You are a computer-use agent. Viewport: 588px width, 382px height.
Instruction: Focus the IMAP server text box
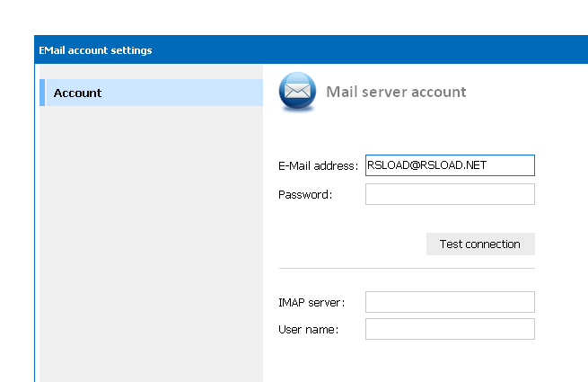449,302
